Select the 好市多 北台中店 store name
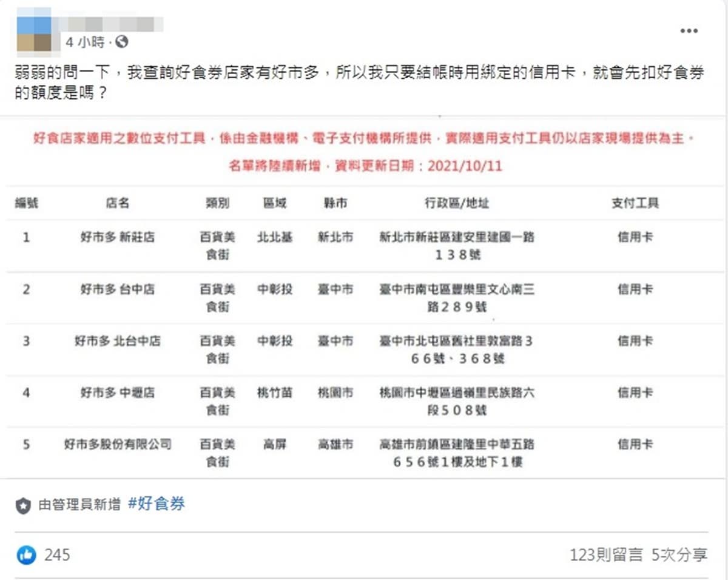728x580 pixels. point(118,341)
